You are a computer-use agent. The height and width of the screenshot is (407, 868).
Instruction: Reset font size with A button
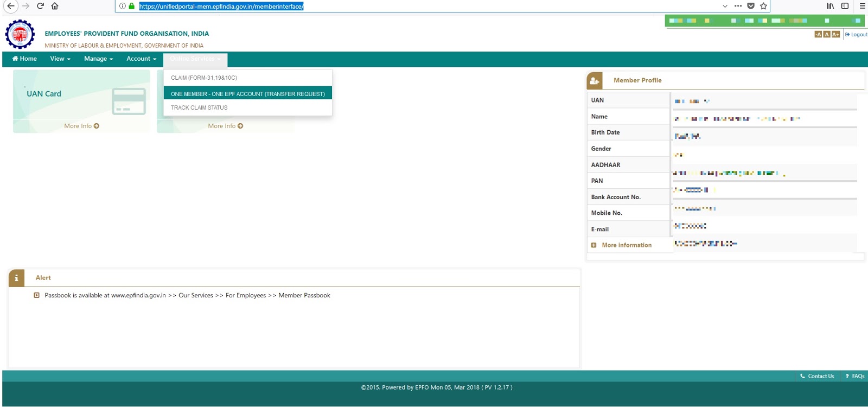(x=827, y=34)
